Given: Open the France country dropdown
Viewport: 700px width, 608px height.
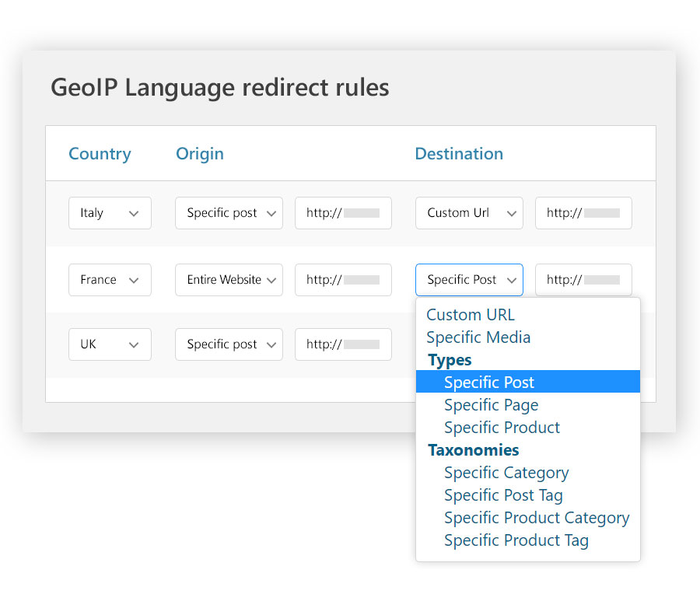Looking at the screenshot, I should click(110, 279).
